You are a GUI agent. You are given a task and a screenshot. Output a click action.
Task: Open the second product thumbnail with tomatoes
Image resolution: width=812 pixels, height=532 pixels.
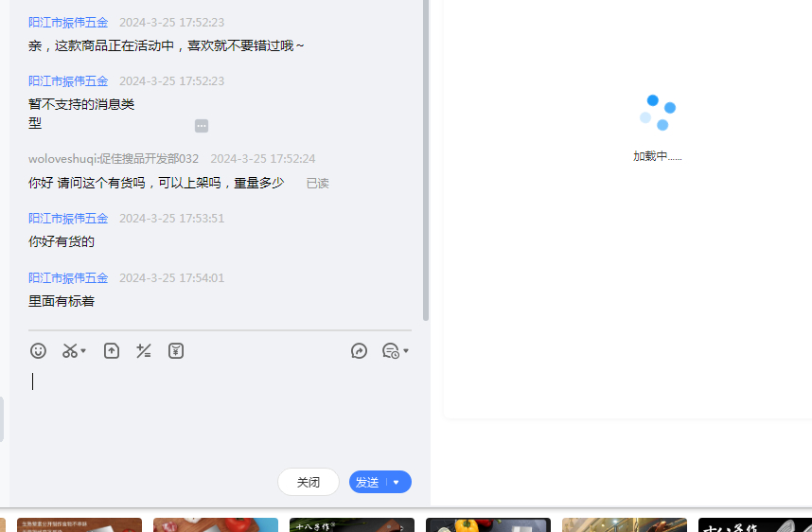tap(216, 524)
